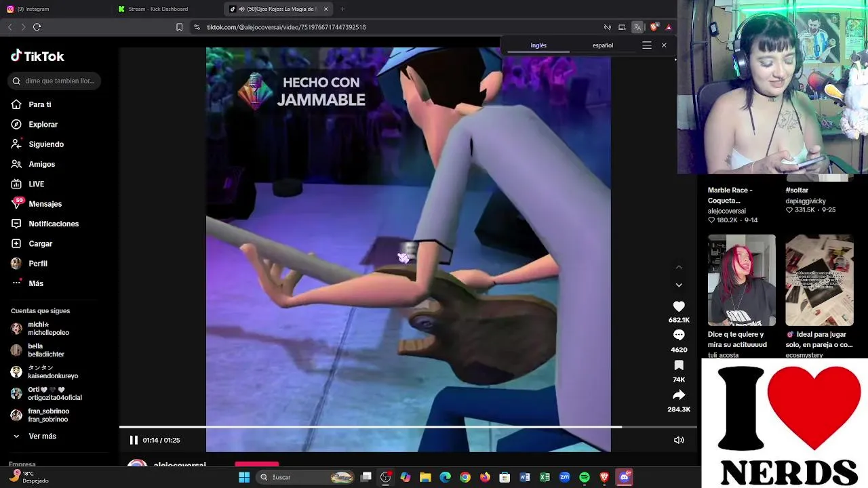Open the video comments icon
This screenshot has width=868, height=488.
tap(679, 335)
